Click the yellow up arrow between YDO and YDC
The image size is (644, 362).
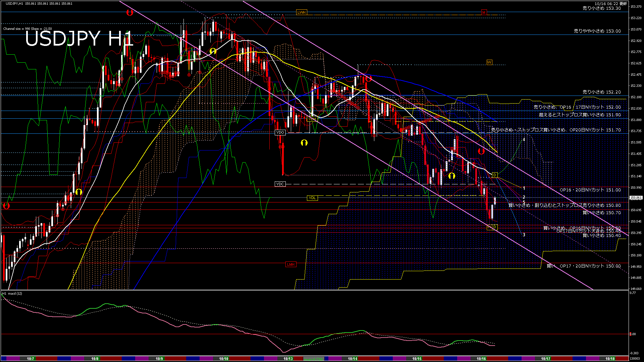click(304, 143)
